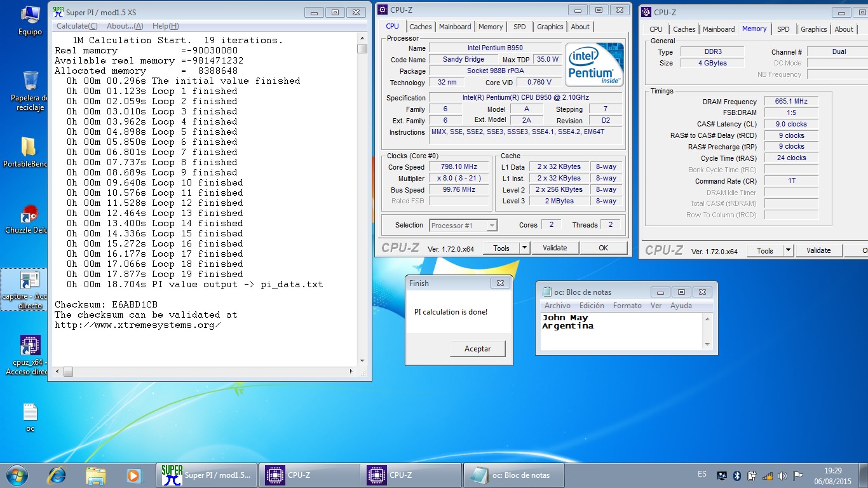Open Graphics tab in right CPU-Z window
Screen dimensions: 868x488
pos(813,29)
